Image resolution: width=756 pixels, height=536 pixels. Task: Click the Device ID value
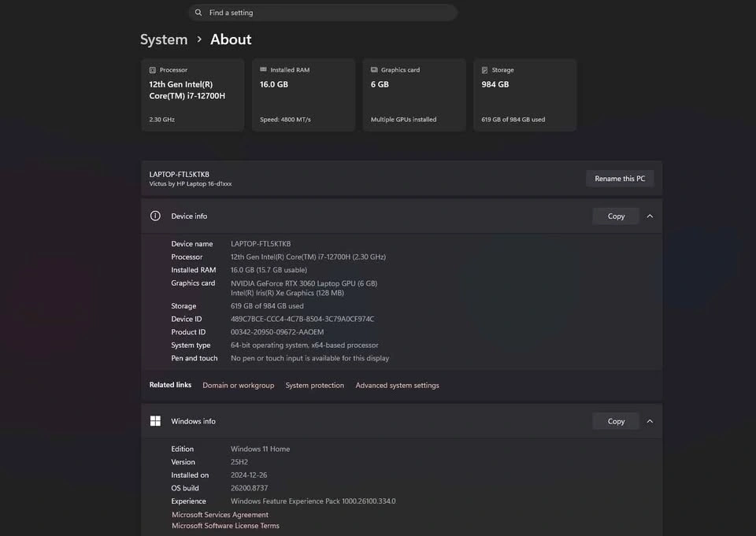click(302, 319)
